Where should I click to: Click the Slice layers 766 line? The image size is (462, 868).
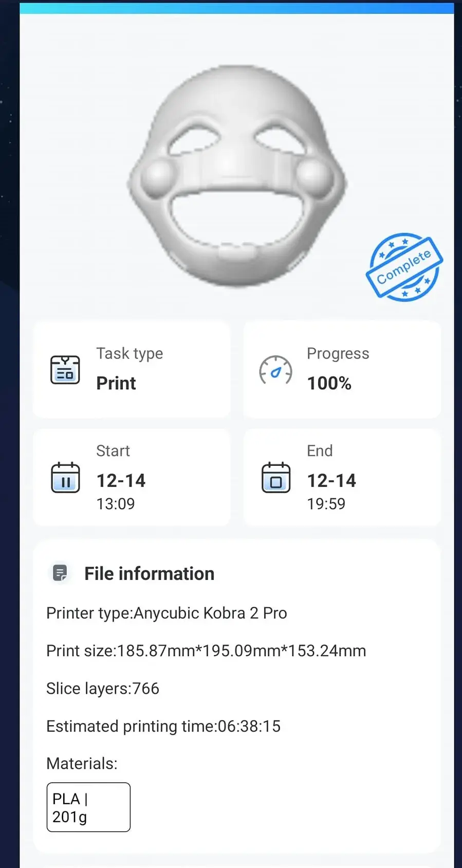103,689
